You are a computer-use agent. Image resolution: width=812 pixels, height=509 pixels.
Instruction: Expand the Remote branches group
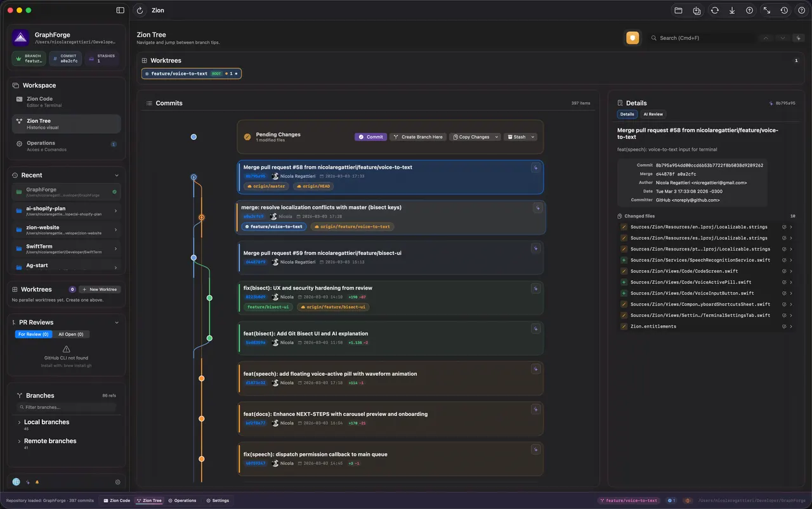50,441
